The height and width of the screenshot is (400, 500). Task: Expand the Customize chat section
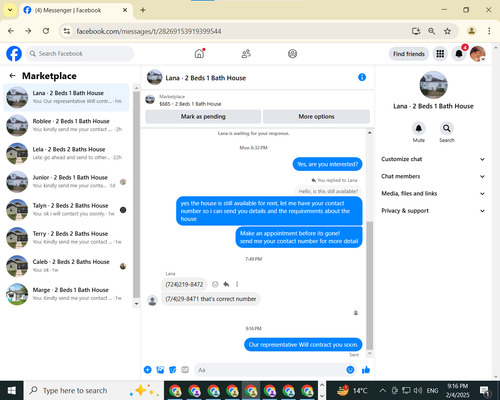(433, 159)
